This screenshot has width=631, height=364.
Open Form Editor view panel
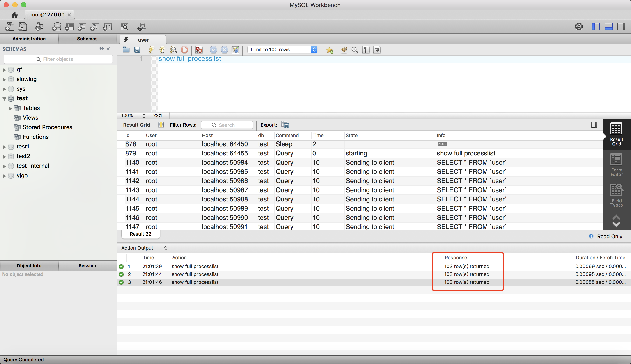pos(616,165)
